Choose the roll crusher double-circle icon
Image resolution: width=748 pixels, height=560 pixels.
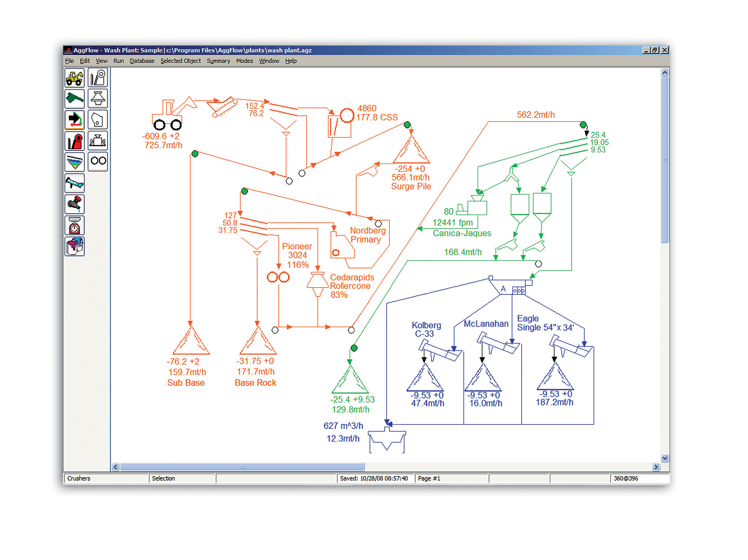coord(98,161)
